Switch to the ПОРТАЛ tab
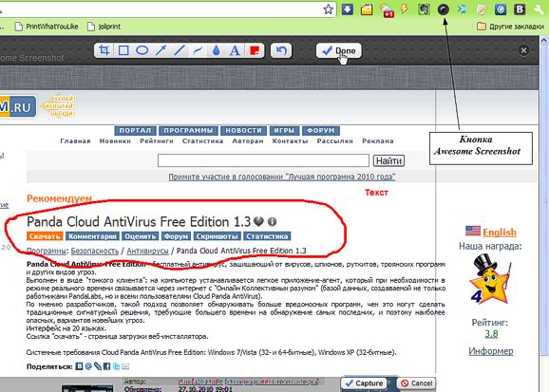Viewport: 549px width, 392px height. [x=135, y=131]
